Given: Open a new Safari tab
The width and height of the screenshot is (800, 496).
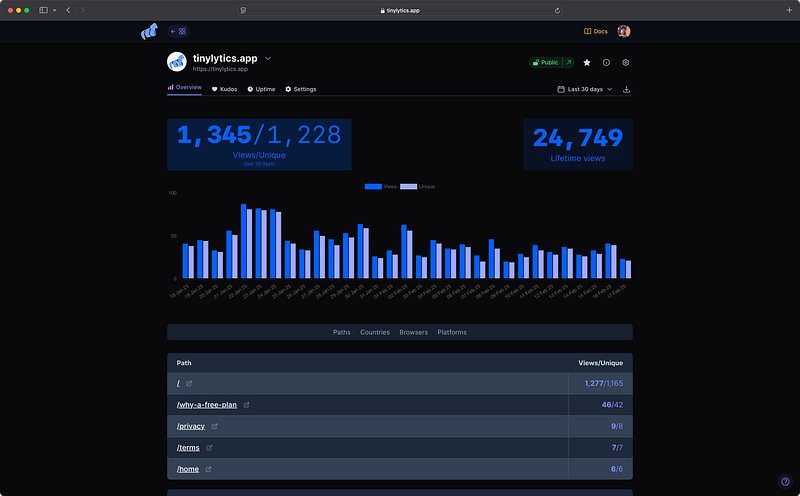Looking at the screenshot, I should 789,10.
